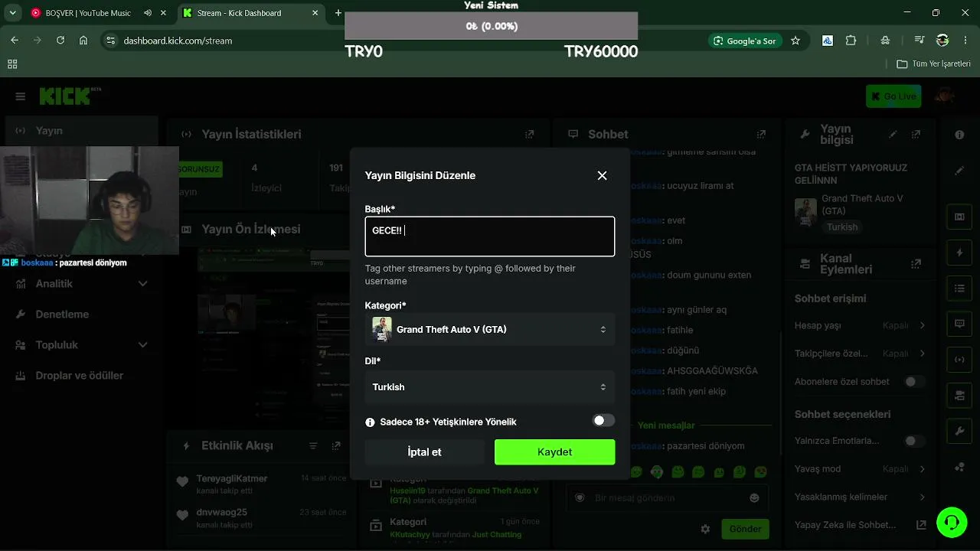
Task: Open the Hesap yaşı setting
Action: click(x=861, y=325)
